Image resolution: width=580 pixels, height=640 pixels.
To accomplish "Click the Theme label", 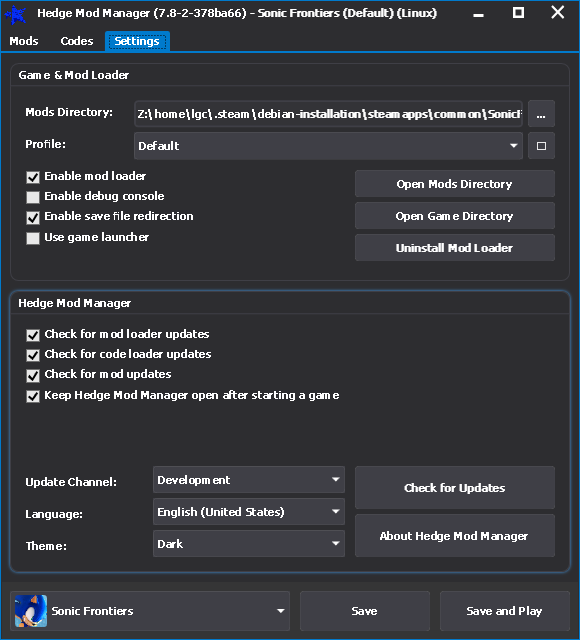I will coord(46,546).
